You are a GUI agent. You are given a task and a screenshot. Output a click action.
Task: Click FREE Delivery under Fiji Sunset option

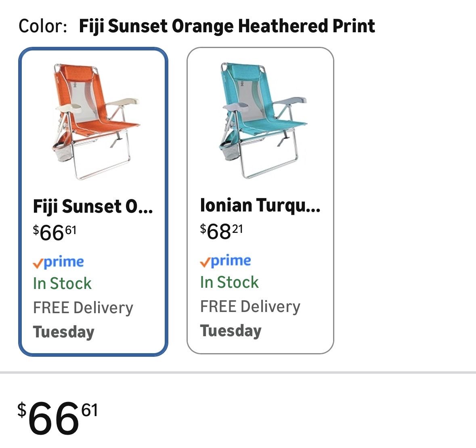(x=83, y=308)
